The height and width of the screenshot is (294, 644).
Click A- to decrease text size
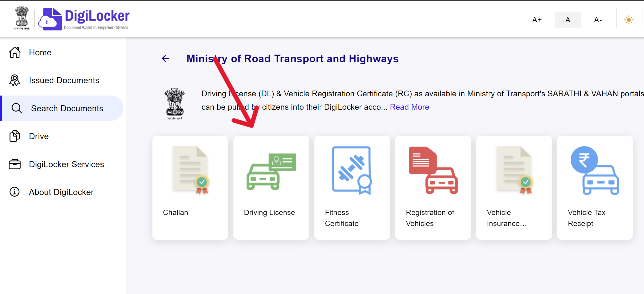(597, 20)
